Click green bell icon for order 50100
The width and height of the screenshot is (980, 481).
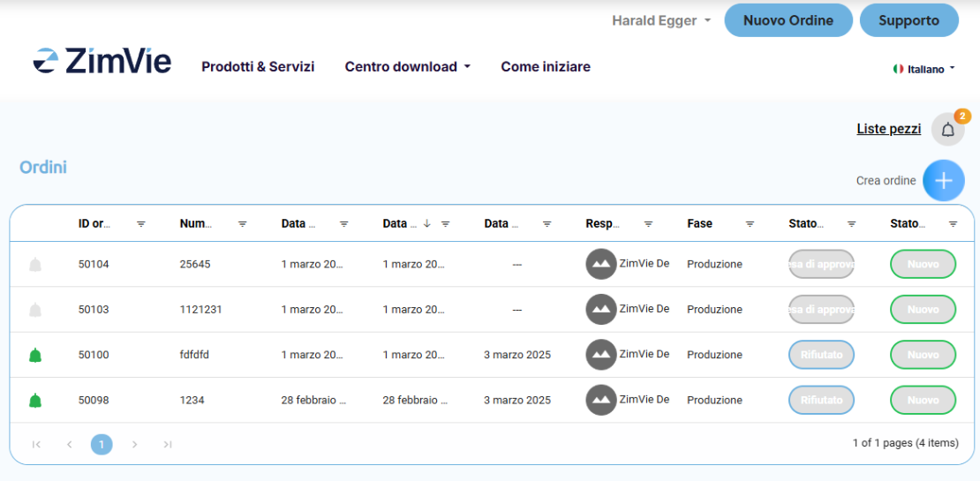35,355
